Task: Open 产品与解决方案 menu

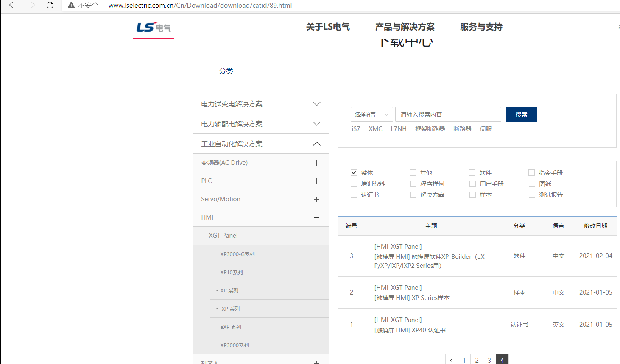Action: 405,27
